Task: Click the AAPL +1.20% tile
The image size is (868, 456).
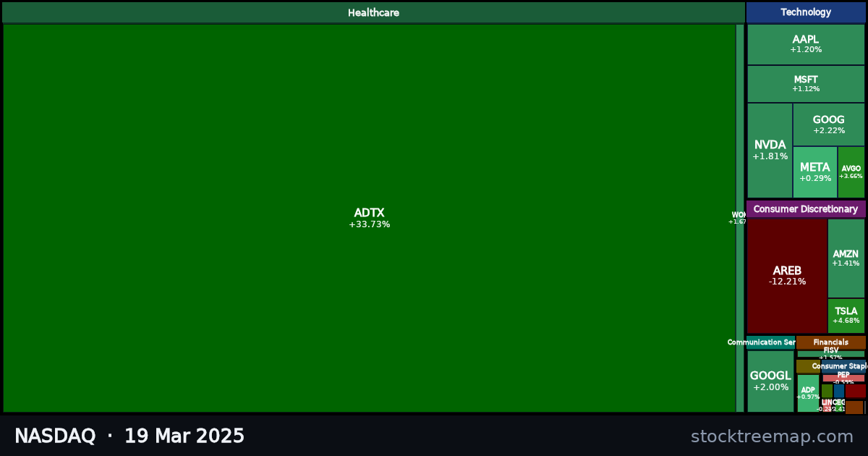Action: (x=806, y=44)
